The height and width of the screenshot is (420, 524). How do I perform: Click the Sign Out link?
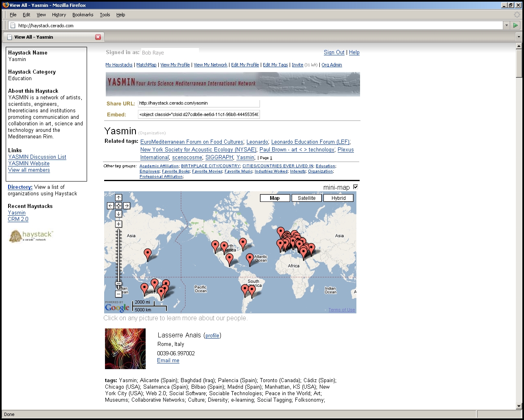click(334, 52)
